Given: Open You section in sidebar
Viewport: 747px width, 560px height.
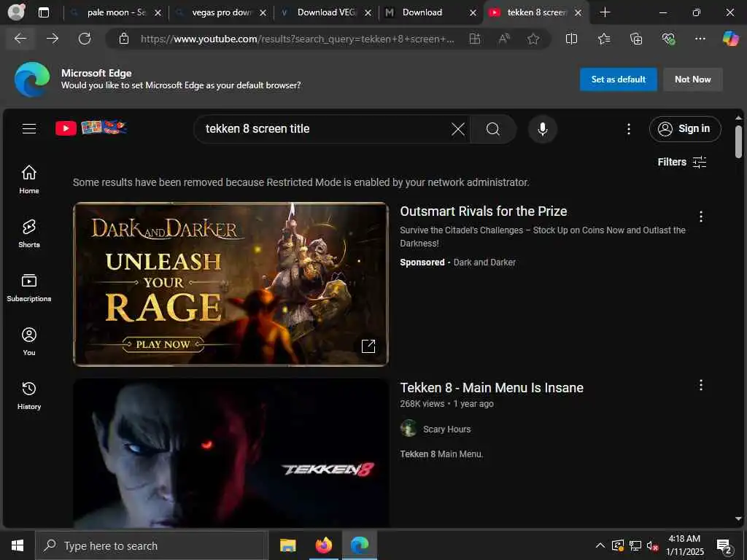Looking at the screenshot, I should click(29, 341).
